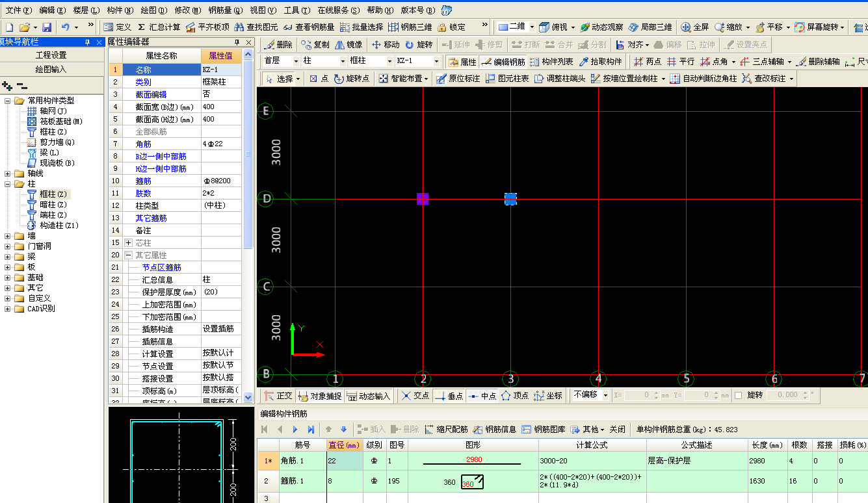Image resolution: width=868 pixels, height=503 pixels.
Task: Click 构件列表 component list tool
Action: click(551, 62)
